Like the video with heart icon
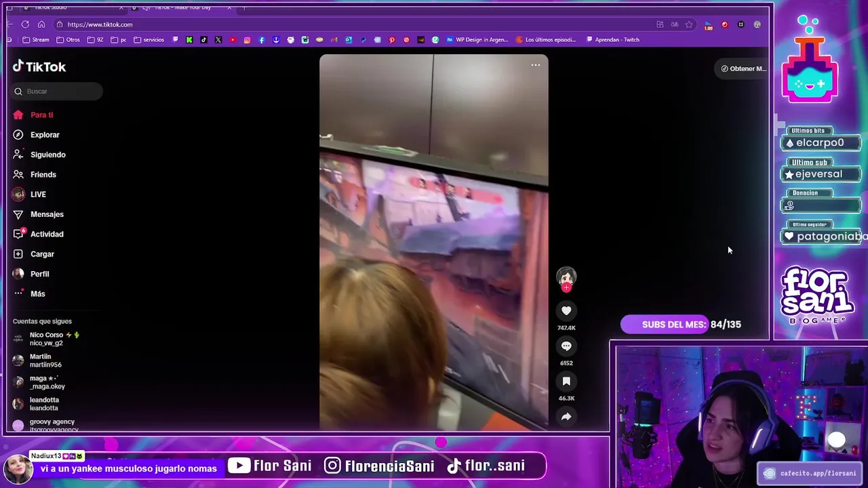This screenshot has width=868, height=488. click(x=566, y=310)
